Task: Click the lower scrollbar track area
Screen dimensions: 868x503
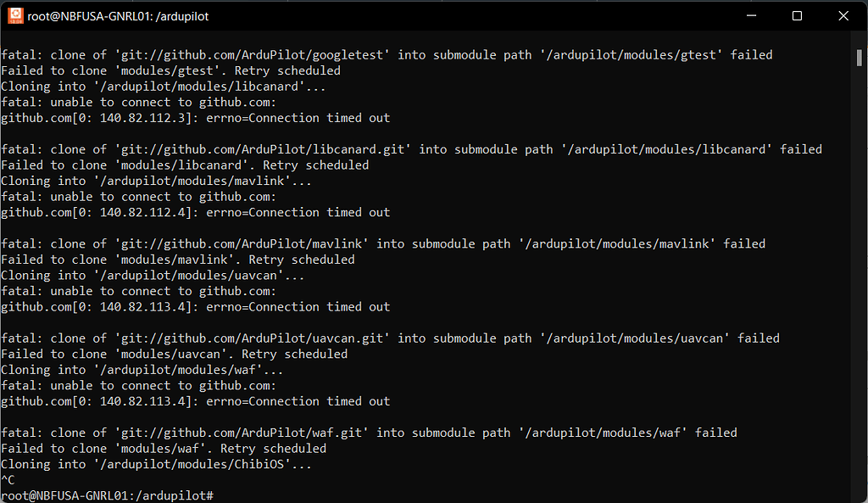Action: pyautogui.click(x=860, y=282)
